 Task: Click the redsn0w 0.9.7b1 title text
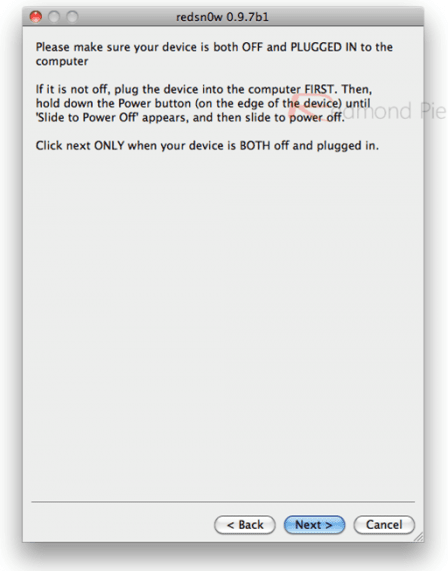(222, 17)
